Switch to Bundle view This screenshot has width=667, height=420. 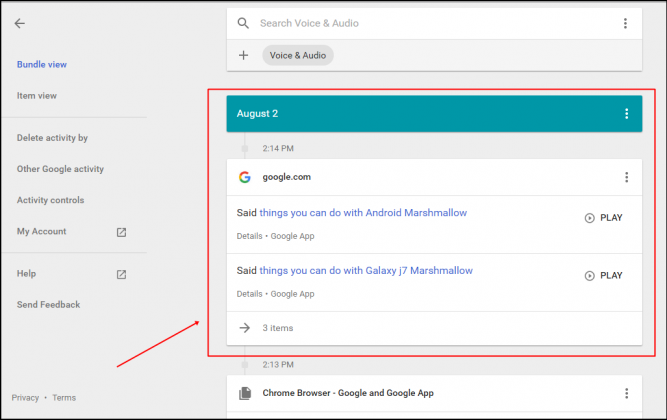point(42,65)
